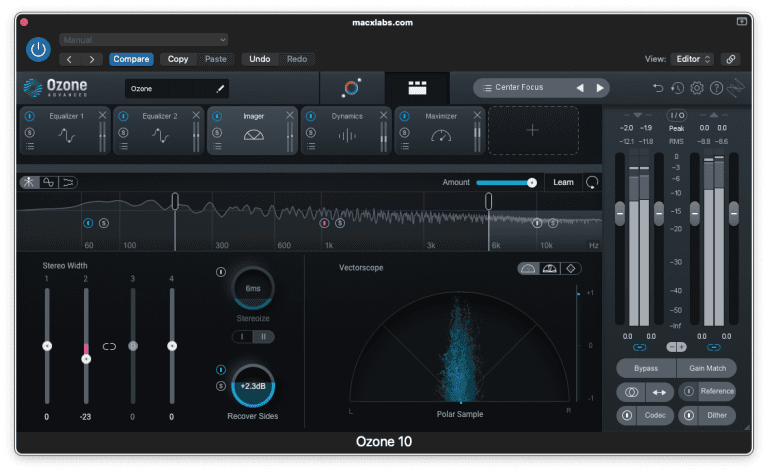The width and height of the screenshot is (768, 473).
Task: Click the Learn button
Action: 563,182
